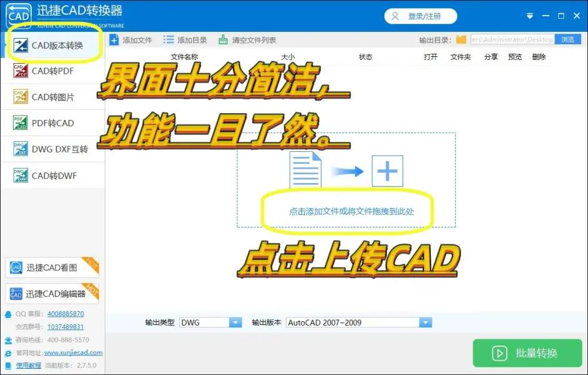Open the output folder icon
The width and height of the screenshot is (588, 375).
(x=461, y=39)
